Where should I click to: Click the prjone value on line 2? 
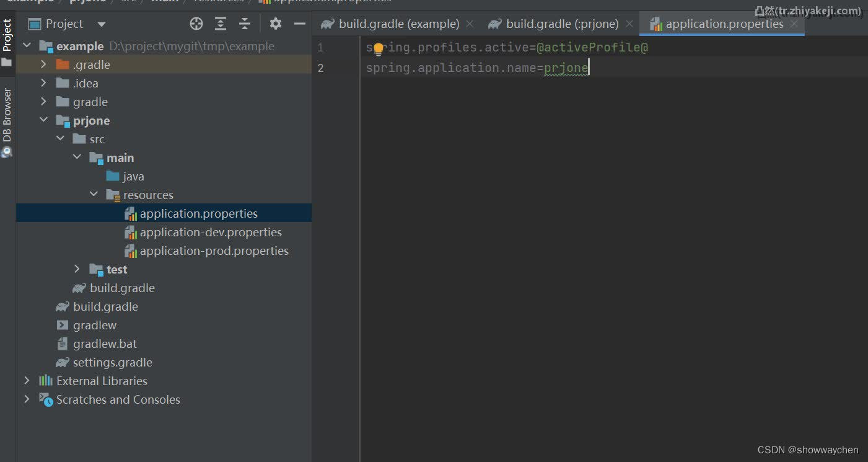566,68
